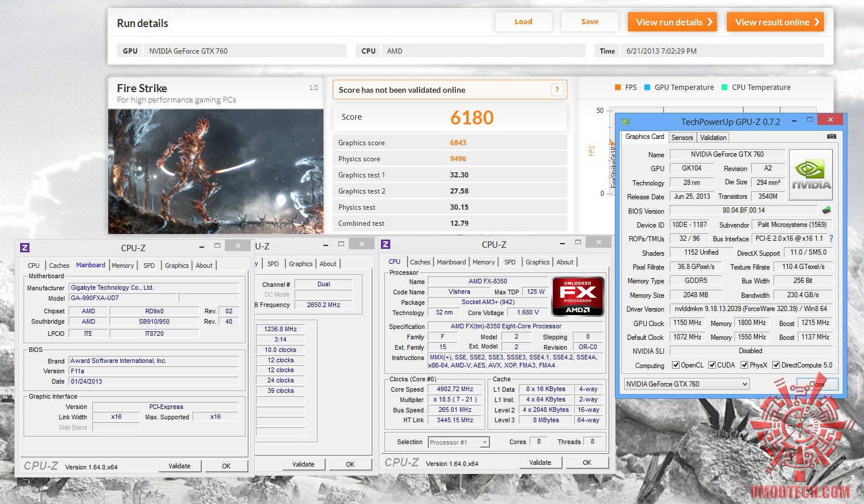
Task: Open the GPU selection dropdown in GPU-Z
Action: pos(687,384)
